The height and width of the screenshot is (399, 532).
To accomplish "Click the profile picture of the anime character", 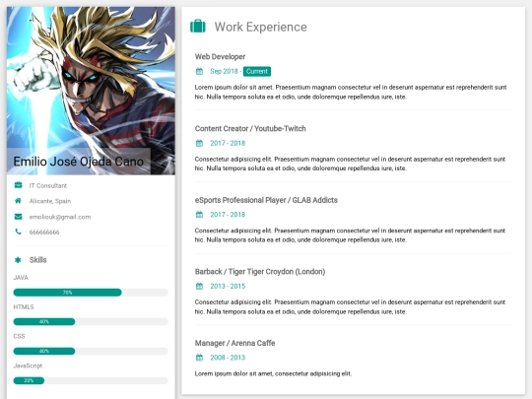I will coord(91,91).
